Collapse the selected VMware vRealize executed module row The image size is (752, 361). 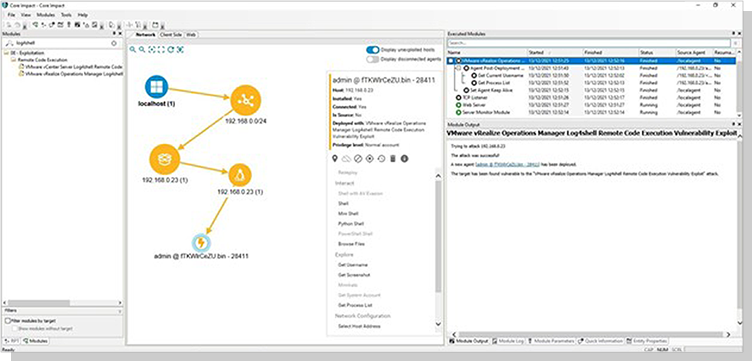coord(451,61)
